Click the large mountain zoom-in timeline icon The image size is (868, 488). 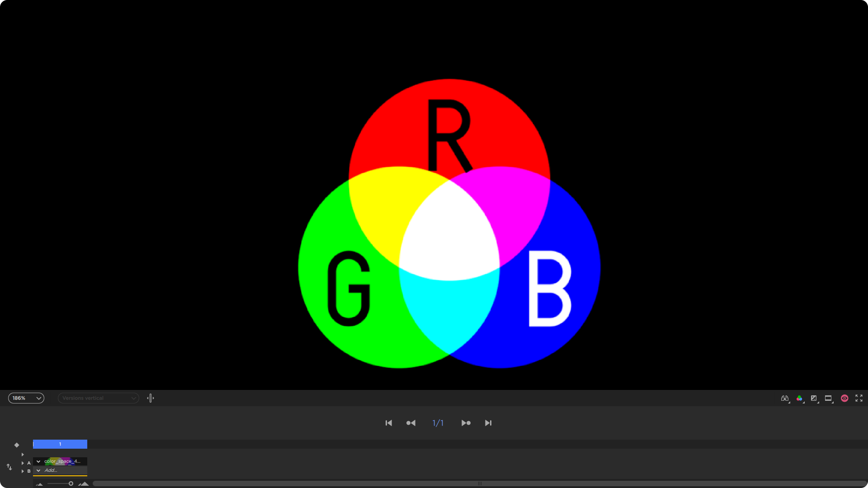[84, 483]
